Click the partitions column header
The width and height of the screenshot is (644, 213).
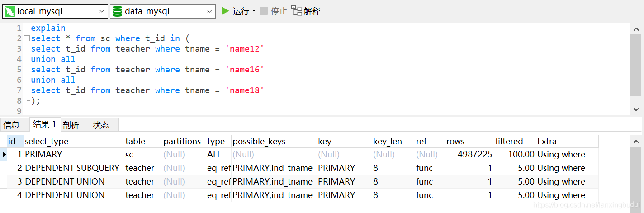[x=184, y=141]
